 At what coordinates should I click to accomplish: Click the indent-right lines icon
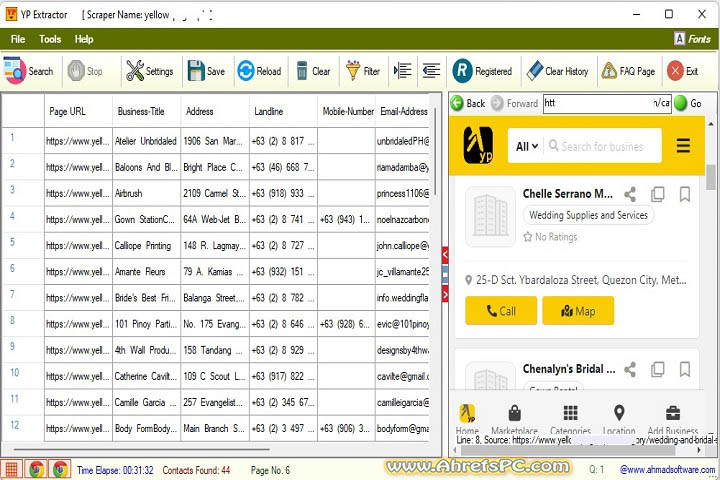tap(403, 71)
